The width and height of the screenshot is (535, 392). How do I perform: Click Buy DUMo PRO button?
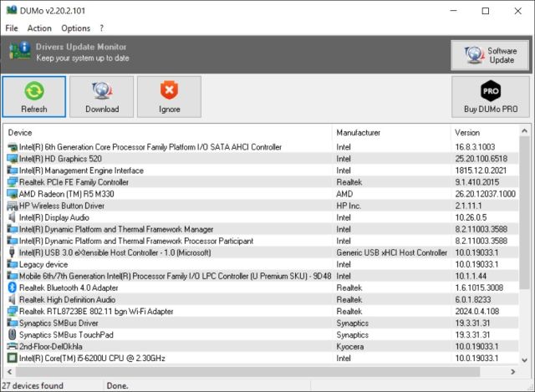(x=491, y=97)
